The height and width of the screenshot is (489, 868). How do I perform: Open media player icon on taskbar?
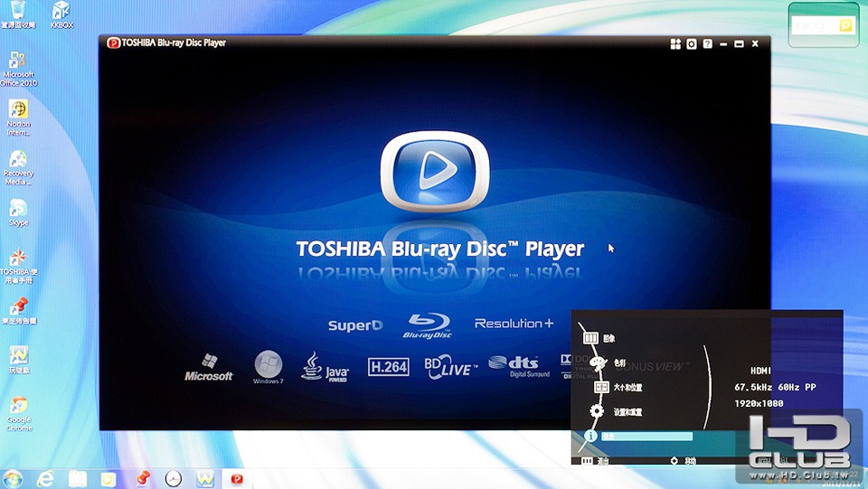point(108,478)
